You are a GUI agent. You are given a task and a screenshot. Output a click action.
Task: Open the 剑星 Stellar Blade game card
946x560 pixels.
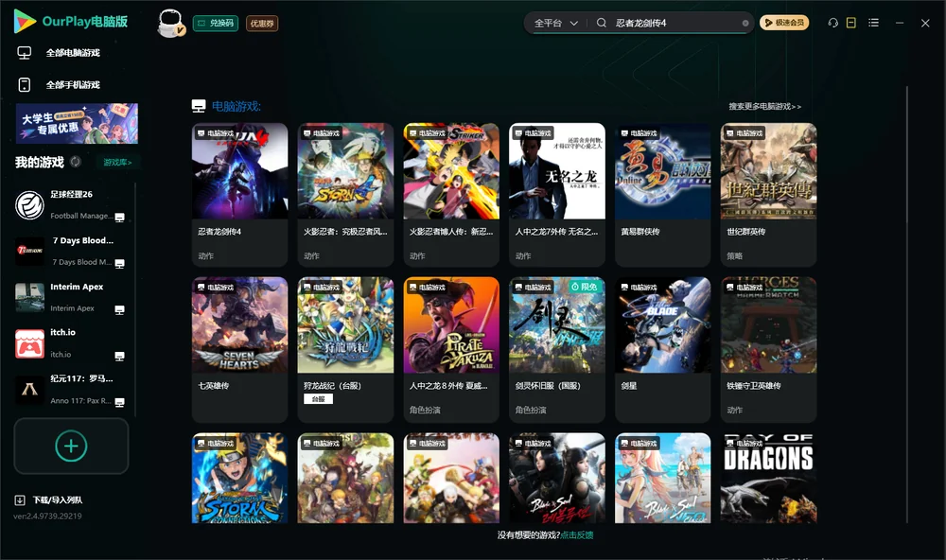662,349
